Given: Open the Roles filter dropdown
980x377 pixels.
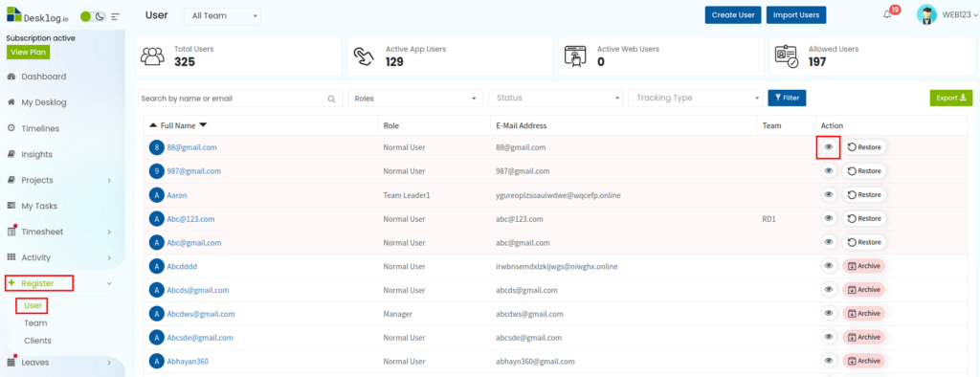Looking at the screenshot, I should click(x=415, y=99).
